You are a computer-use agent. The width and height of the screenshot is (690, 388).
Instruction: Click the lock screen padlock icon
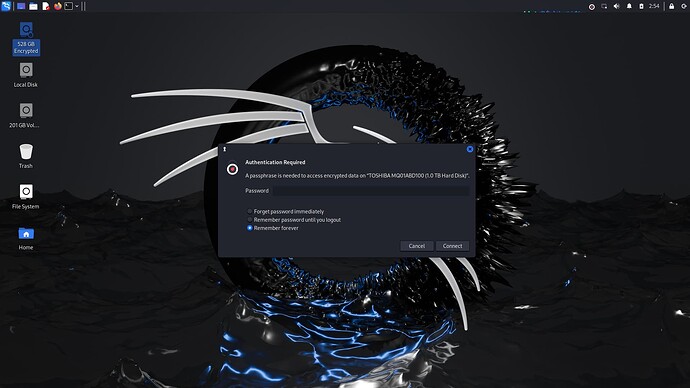tap(672, 6)
